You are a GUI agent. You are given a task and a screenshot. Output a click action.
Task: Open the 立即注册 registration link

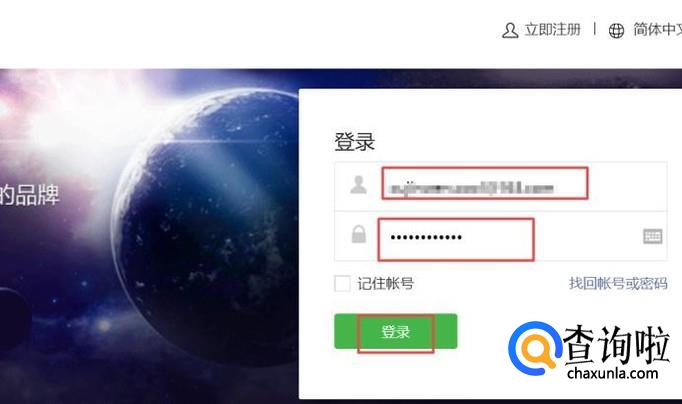pos(552,30)
